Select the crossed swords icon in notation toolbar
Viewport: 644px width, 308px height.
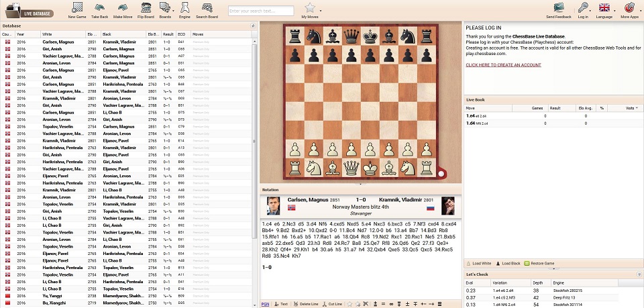pyautogui.click(x=366, y=304)
